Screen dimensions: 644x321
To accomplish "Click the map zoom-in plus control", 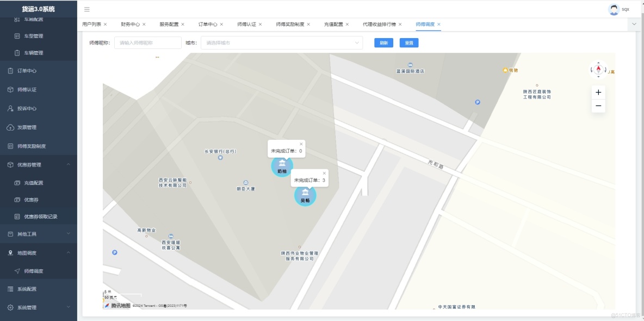I will click(598, 92).
